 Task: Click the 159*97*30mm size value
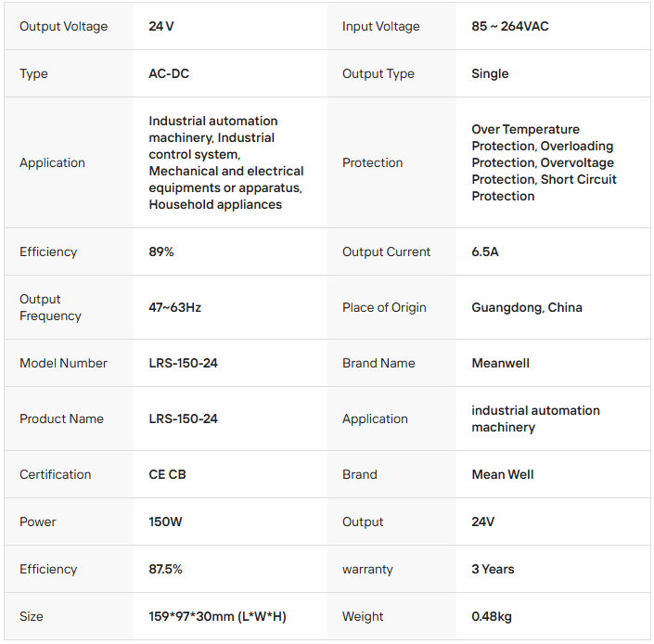[x=217, y=616]
